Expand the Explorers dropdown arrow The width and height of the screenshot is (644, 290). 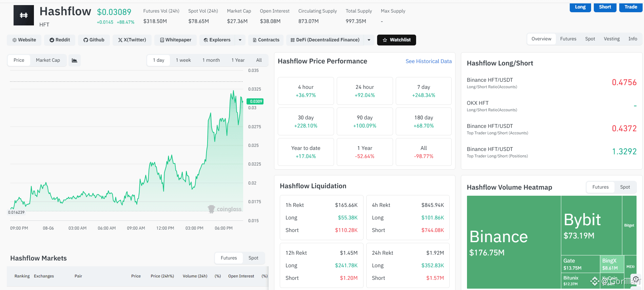tap(240, 40)
